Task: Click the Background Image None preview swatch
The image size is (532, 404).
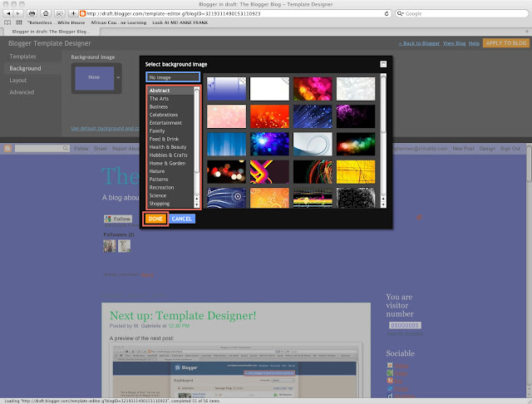Action: tap(94, 78)
